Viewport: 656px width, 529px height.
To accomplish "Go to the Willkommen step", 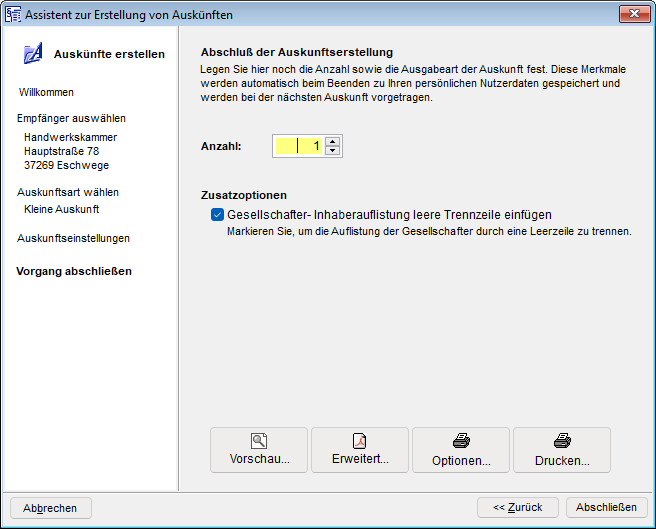I will coord(46,92).
